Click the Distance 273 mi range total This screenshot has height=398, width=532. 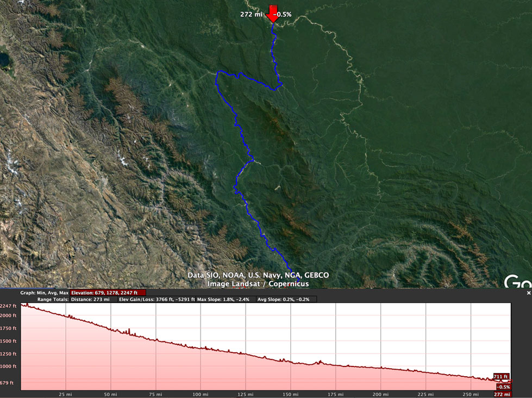[90, 299]
